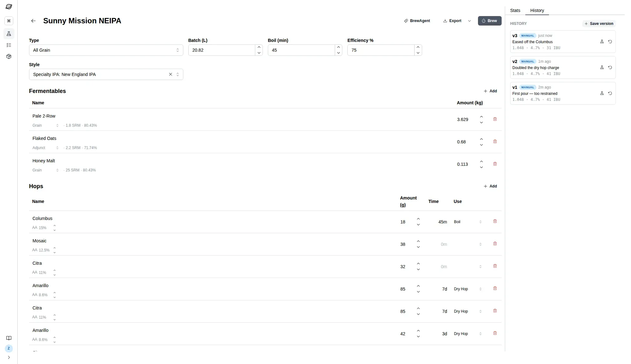This screenshot has height=364, width=631.
Task: Click the Brew button
Action: [490, 21]
